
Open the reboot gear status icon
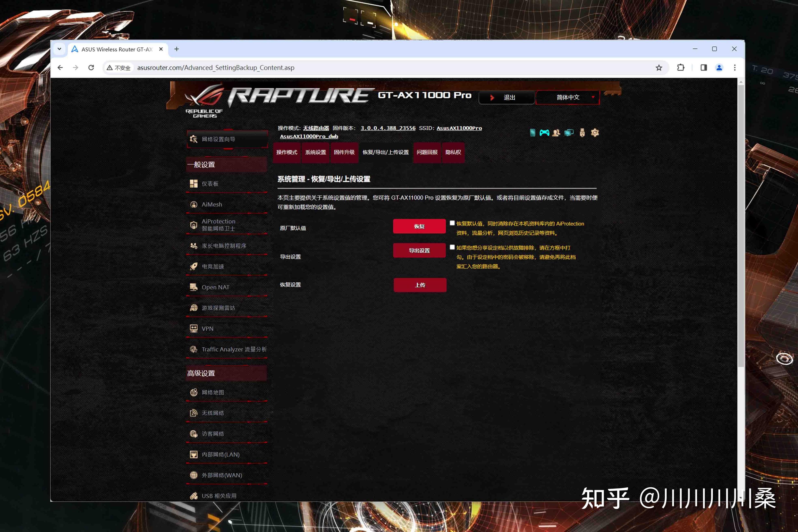(595, 133)
